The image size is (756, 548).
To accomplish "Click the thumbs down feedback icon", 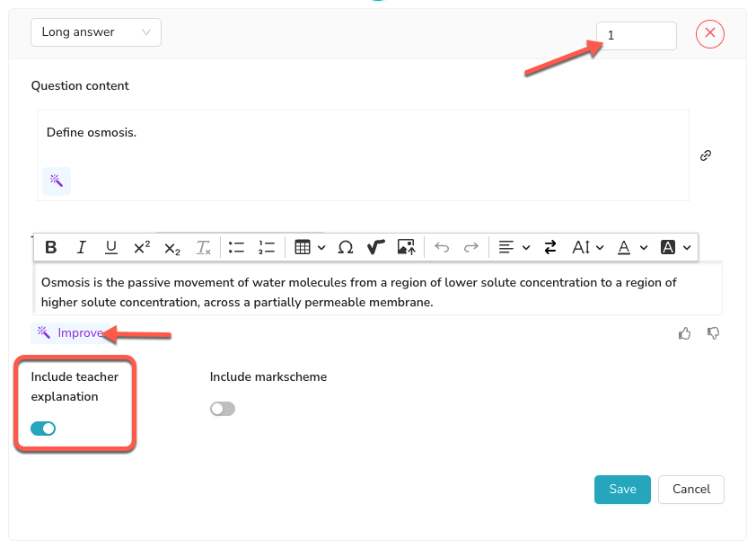I will (714, 333).
